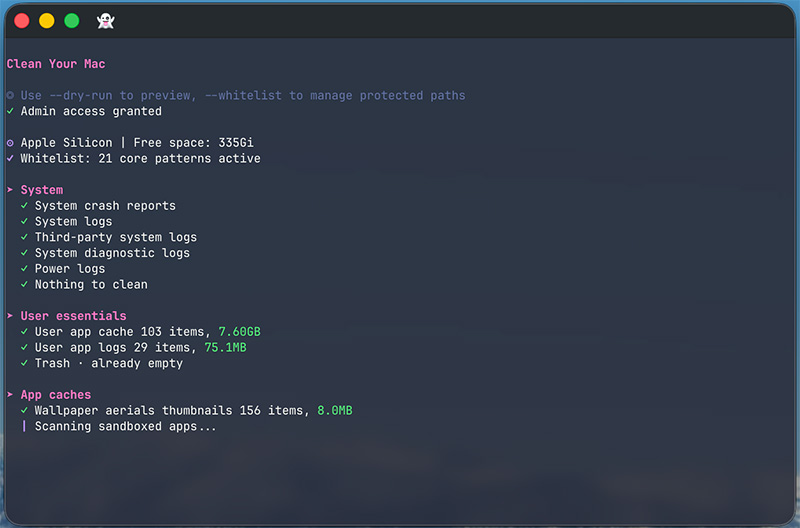Click 'Nothing to clean' row

[91, 285]
